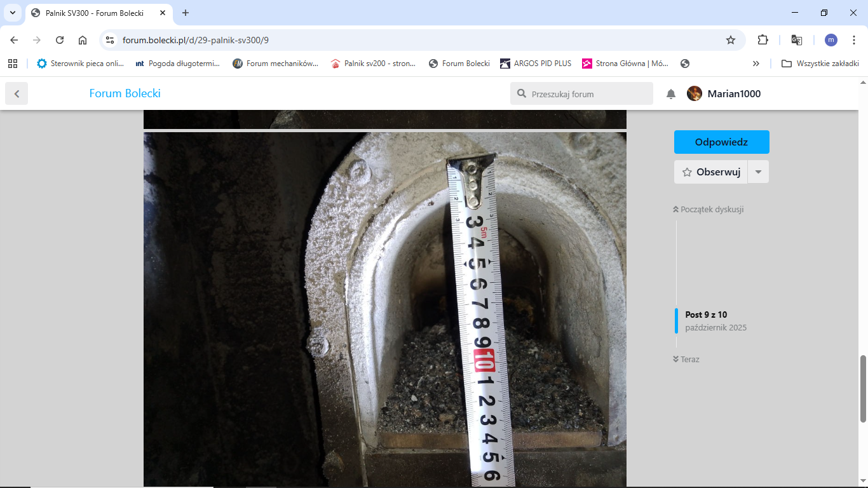Open a new browser tab
The height and width of the screenshot is (488, 868).
tap(186, 13)
